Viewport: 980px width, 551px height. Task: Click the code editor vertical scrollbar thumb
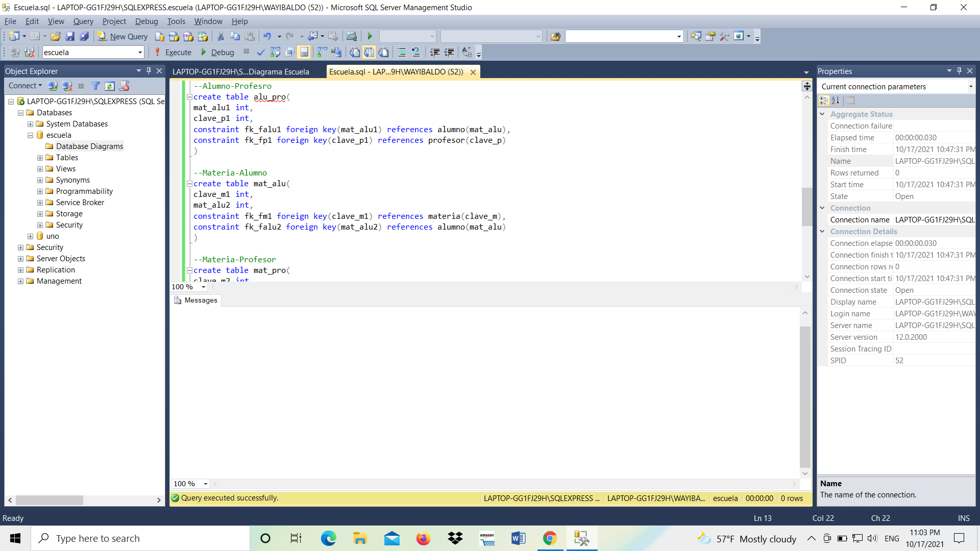pyautogui.click(x=806, y=207)
